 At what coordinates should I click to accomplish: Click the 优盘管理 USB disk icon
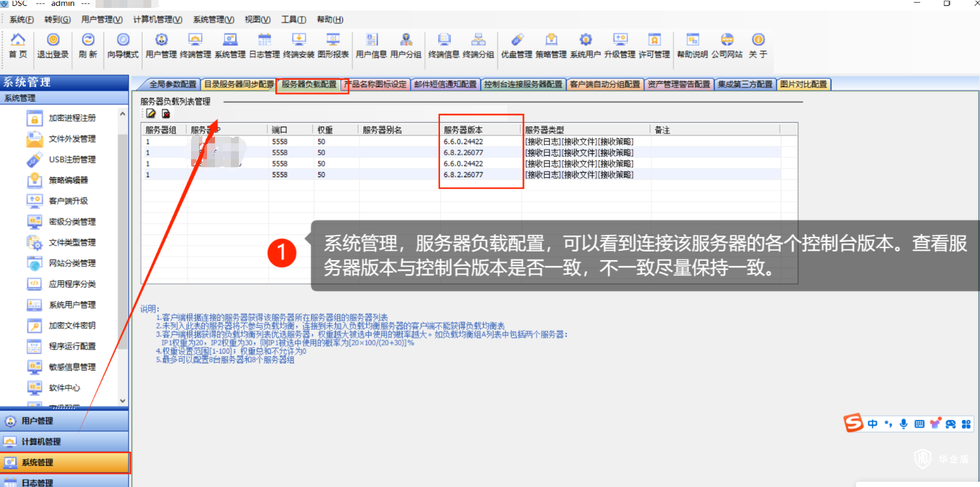(516, 46)
